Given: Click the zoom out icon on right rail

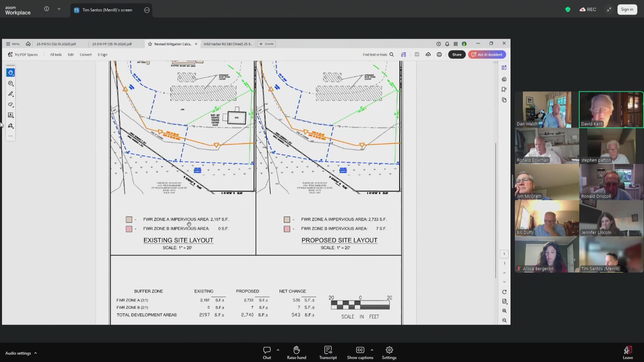Looking at the screenshot, I should pos(504,320).
